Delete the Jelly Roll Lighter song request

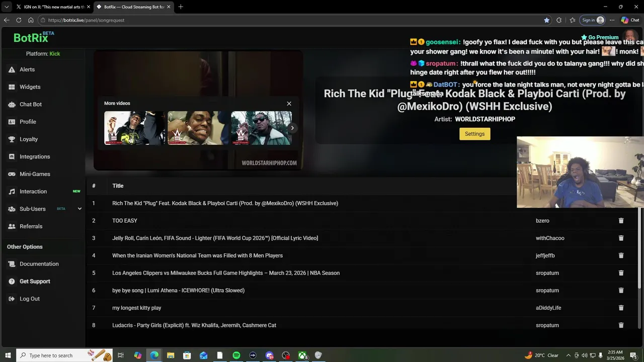click(621, 238)
